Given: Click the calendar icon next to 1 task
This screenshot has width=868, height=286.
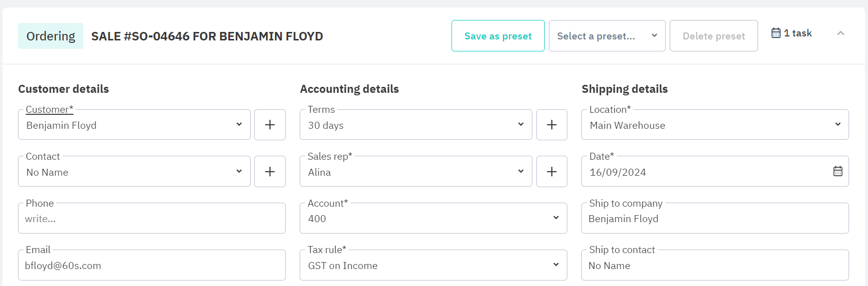Looking at the screenshot, I should click(x=776, y=33).
